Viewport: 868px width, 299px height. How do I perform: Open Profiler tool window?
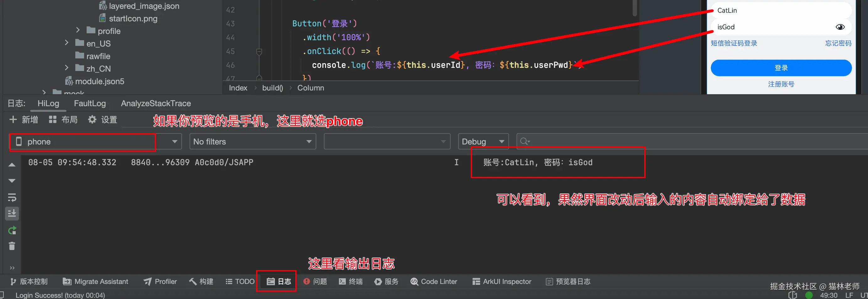(x=160, y=281)
